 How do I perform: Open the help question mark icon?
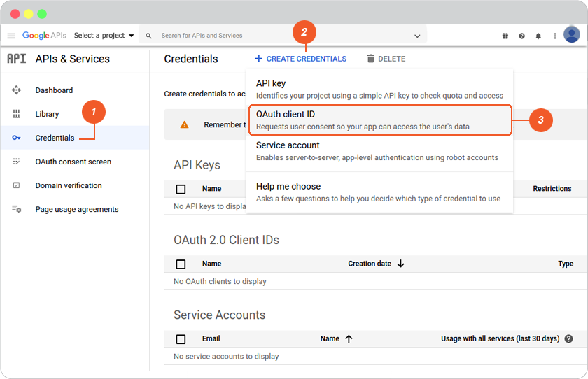(x=521, y=36)
